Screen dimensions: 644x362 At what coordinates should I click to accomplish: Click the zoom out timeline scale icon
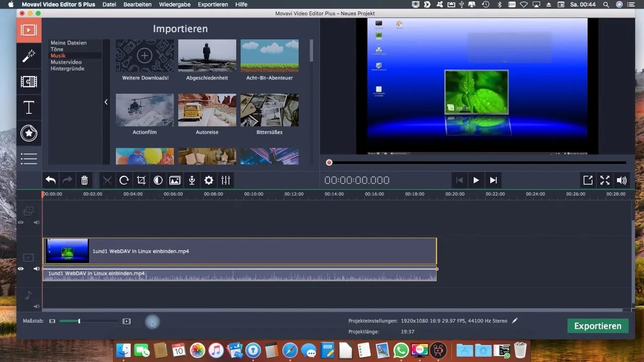pos(52,321)
